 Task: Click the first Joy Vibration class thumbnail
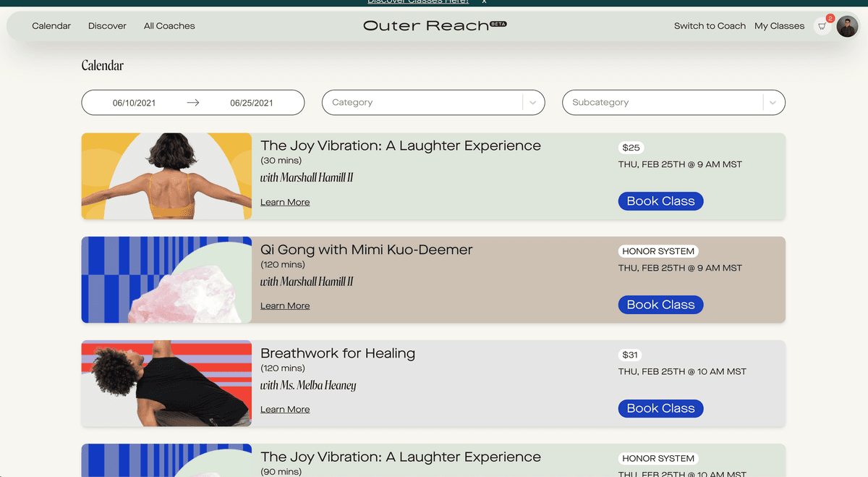tap(166, 176)
